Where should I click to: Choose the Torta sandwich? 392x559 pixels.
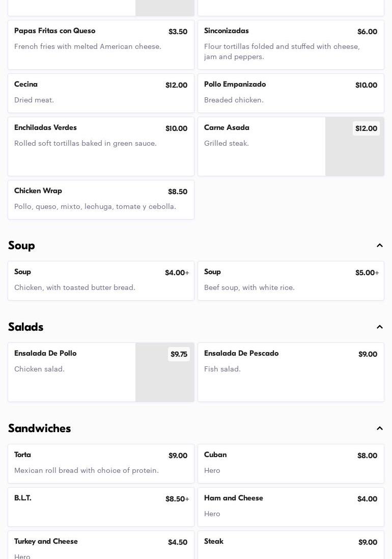click(x=101, y=464)
